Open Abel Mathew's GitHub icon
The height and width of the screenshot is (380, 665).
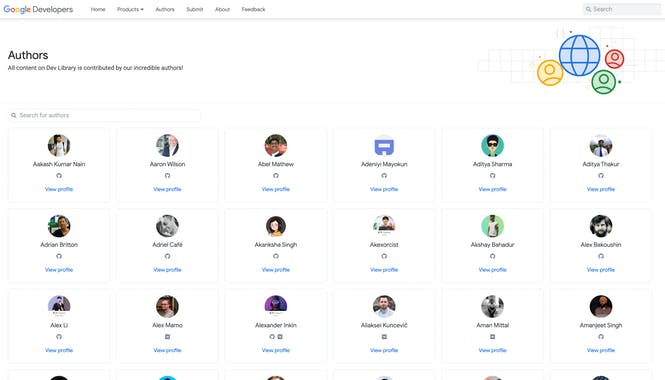pos(276,176)
